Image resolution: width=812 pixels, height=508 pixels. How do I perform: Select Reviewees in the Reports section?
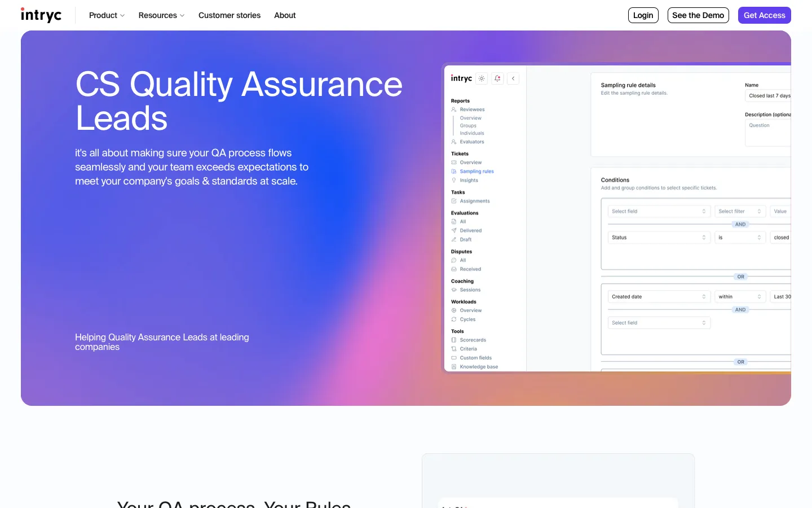[472, 110]
